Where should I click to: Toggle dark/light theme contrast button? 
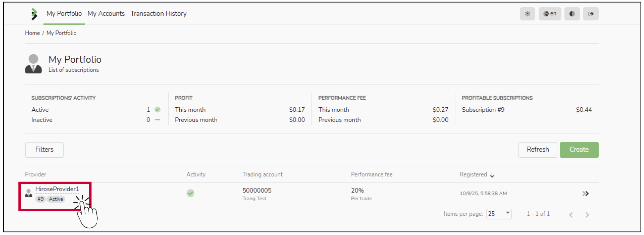click(572, 14)
